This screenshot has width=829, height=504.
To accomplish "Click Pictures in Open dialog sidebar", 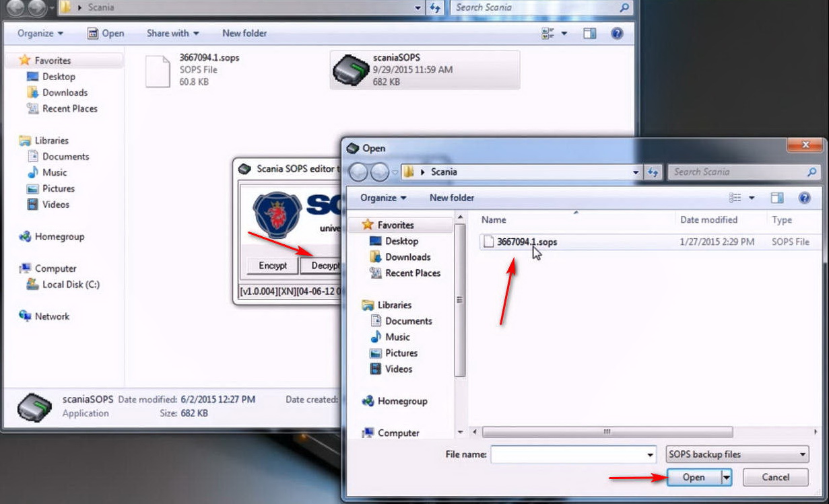I will [401, 353].
